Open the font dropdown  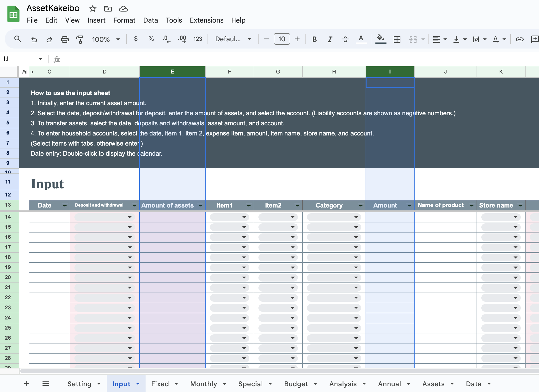(x=232, y=39)
